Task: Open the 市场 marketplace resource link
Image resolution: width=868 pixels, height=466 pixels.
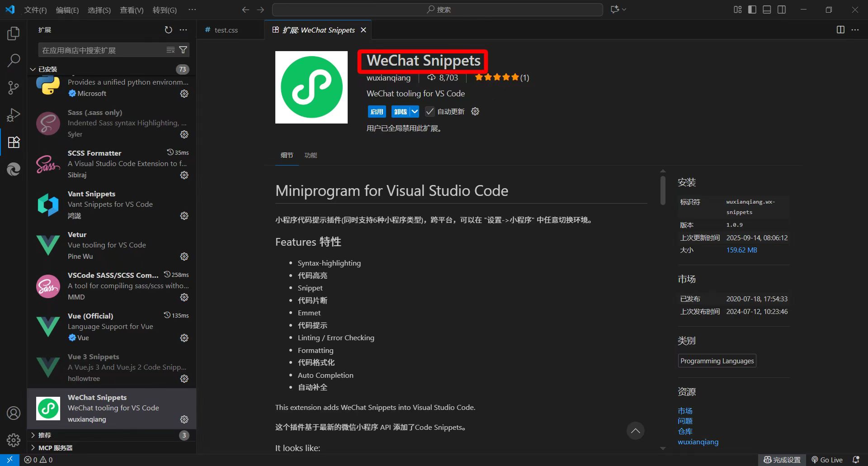Action: [685, 411]
